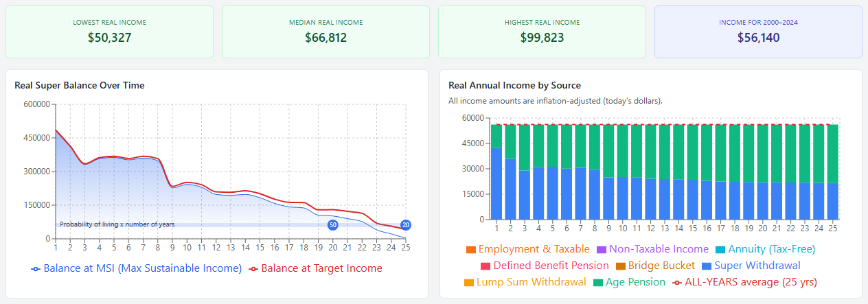
Task: Click the year 25 bar in income chart
Action: [x=833, y=172]
